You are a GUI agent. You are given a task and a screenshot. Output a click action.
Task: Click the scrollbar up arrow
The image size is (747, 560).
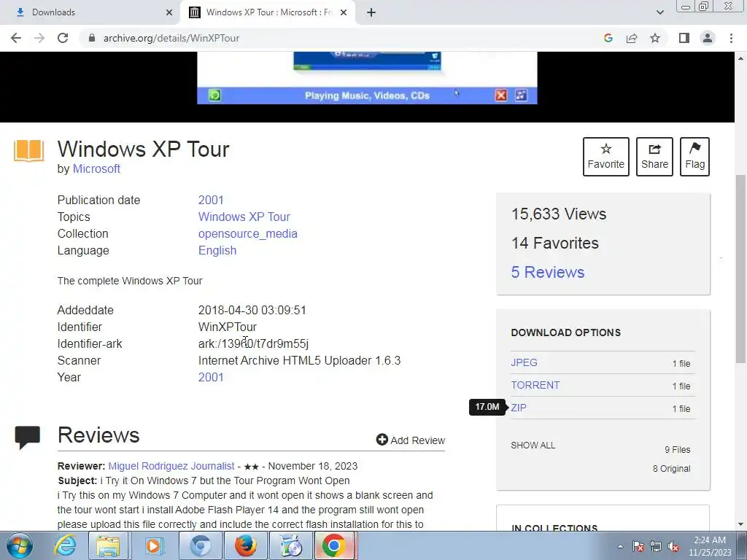coord(740,58)
